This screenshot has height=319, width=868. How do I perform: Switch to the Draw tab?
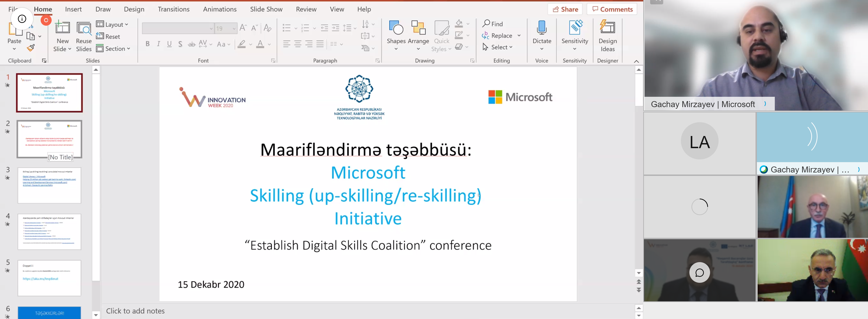(103, 9)
